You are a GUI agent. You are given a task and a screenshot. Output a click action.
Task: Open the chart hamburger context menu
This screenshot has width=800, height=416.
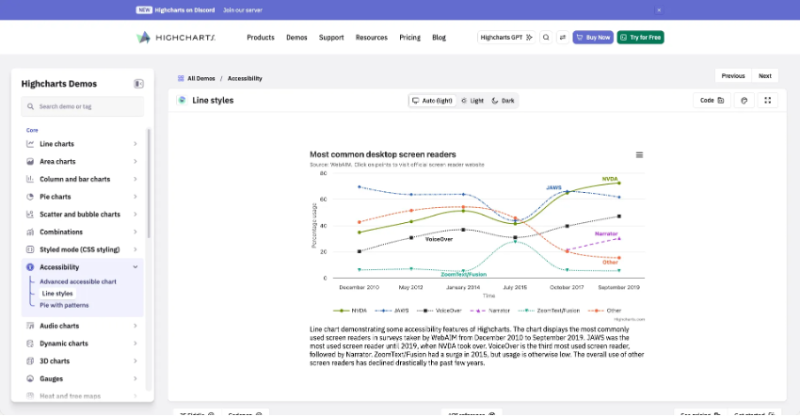pyautogui.click(x=639, y=155)
